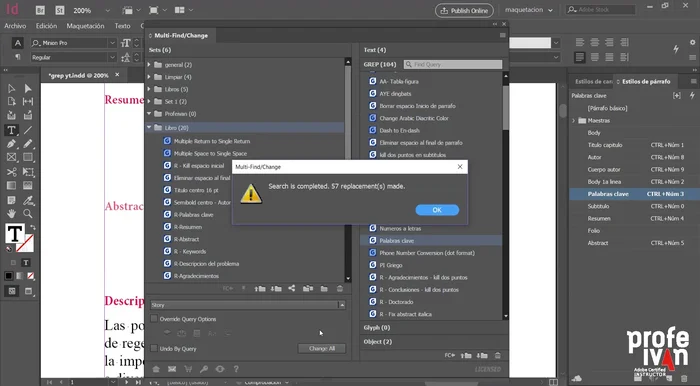
Task: Open the Minion Pro font dropdown
Action: [112, 43]
